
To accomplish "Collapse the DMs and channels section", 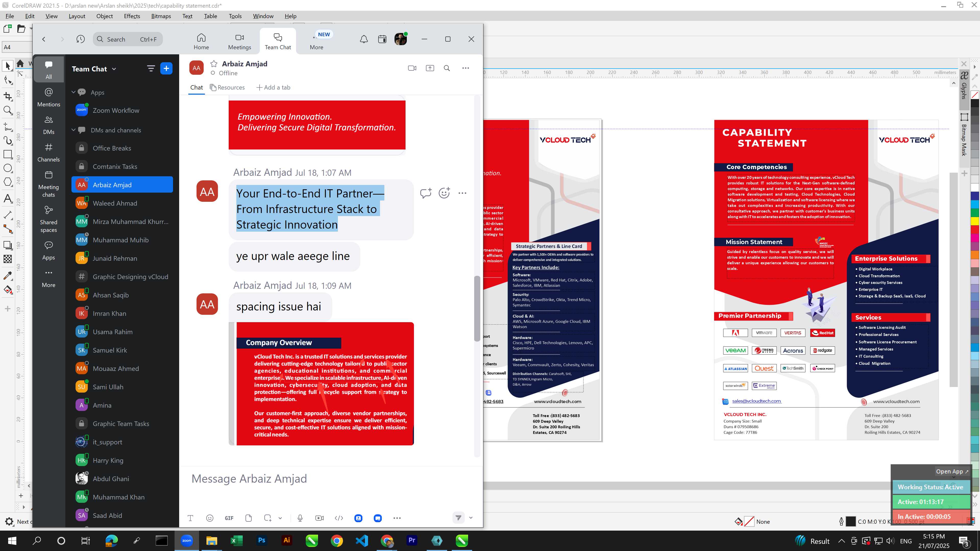I will (73, 130).
